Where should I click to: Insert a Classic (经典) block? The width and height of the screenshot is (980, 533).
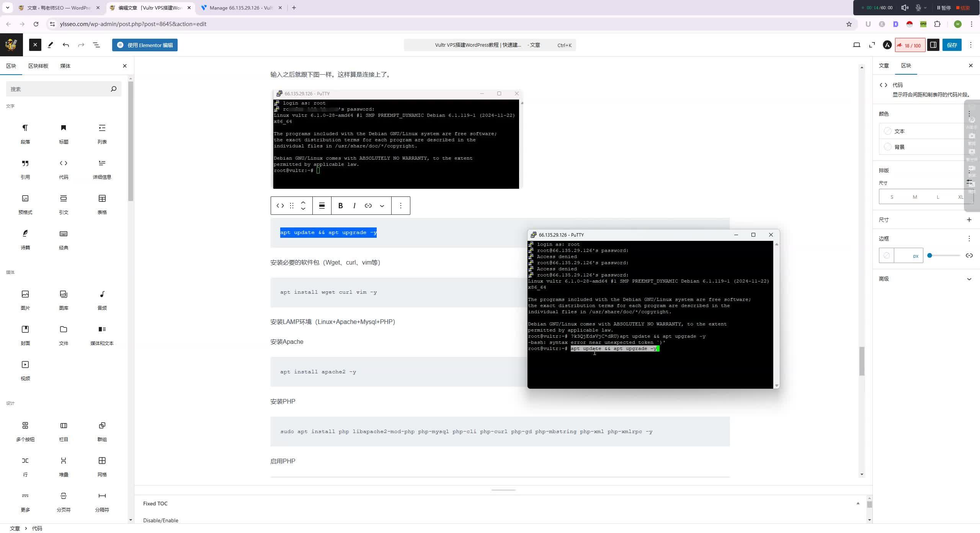pyautogui.click(x=64, y=239)
